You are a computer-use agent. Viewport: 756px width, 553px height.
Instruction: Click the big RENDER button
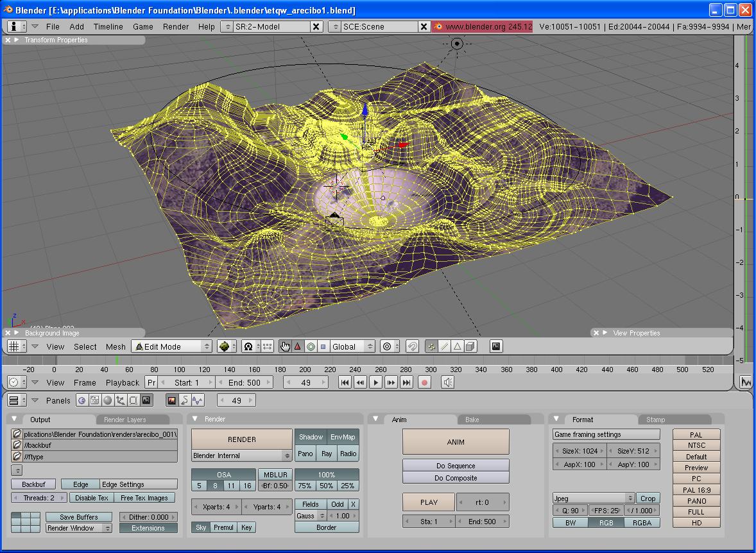click(x=242, y=439)
